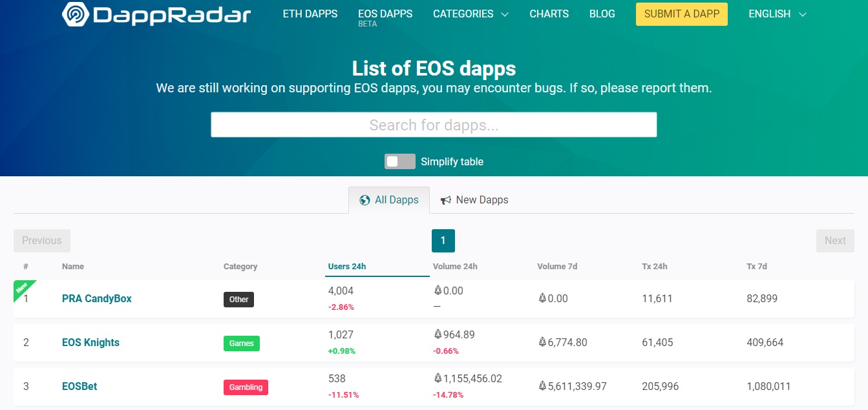Open the BLOG page
Screen dimensions: 868x410
(x=602, y=14)
